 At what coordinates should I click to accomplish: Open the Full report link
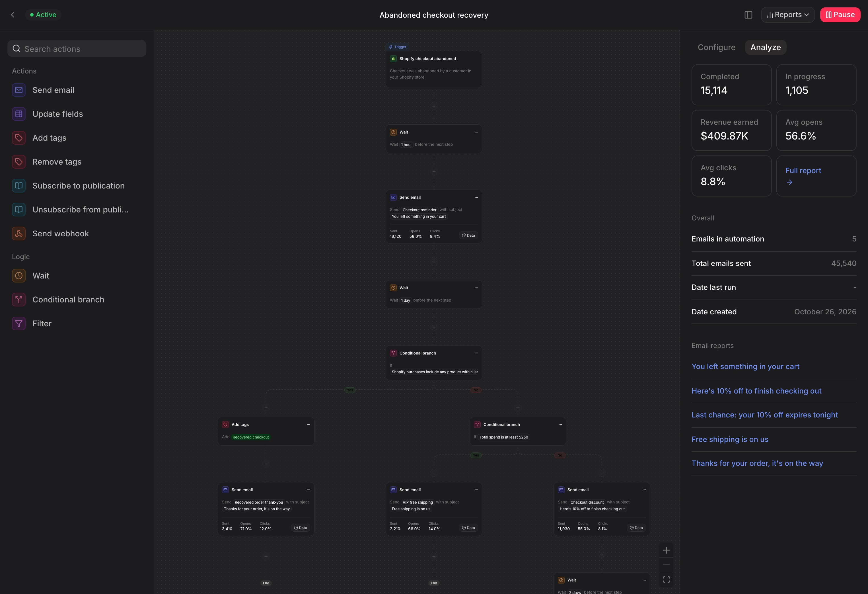click(816, 176)
